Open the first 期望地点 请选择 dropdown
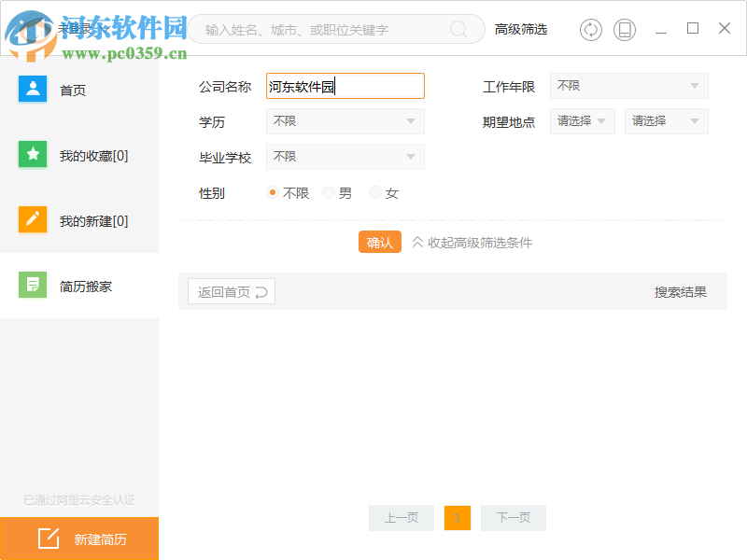The width and height of the screenshot is (747, 560). coord(582,121)
